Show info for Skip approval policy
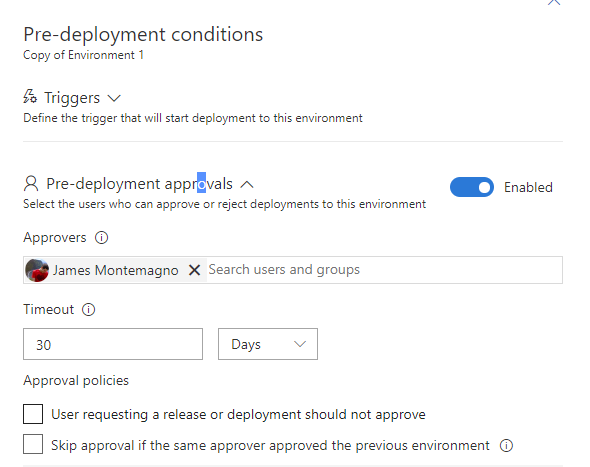 click(x=506, y=446)
